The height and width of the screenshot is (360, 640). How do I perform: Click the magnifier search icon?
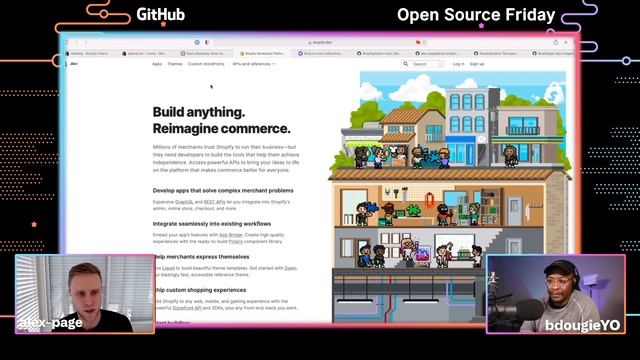[x=405, y=64]
